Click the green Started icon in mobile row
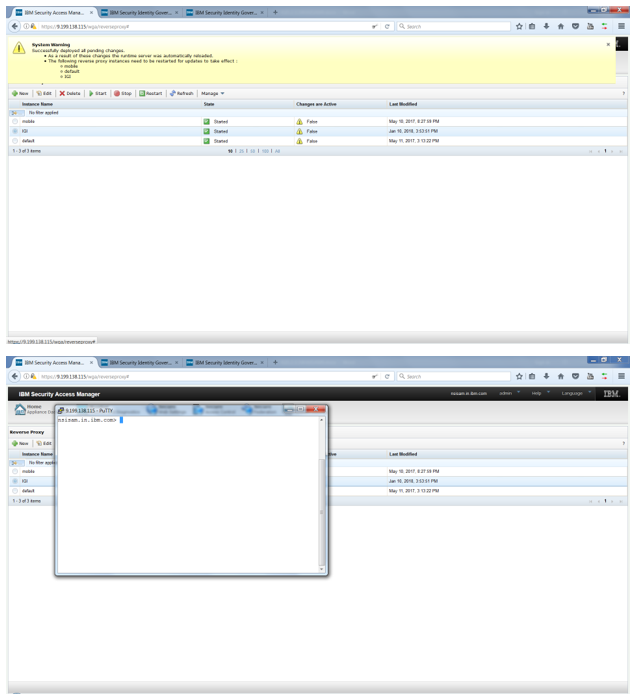 point(206,121)
